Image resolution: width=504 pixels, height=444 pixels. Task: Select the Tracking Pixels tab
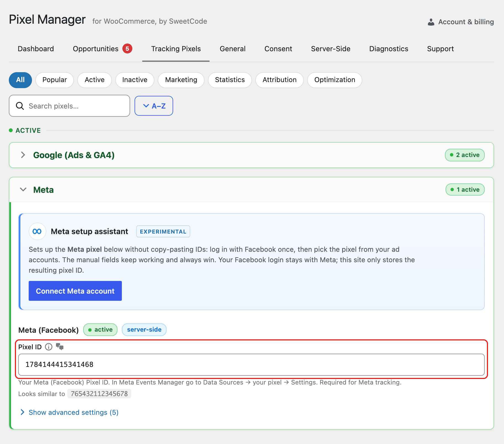(176, 49)
